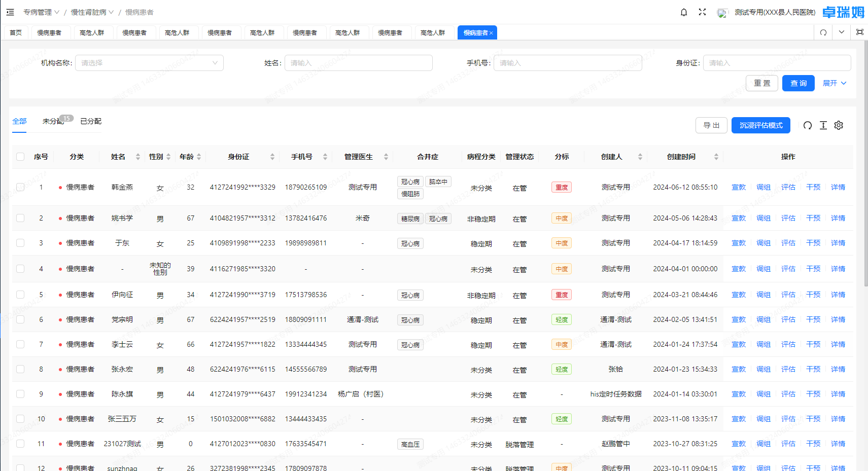This screenshot has width=868, height=471.
Task: Click 轻度 badge in 党宗明 row
Action: [x=562, y=319]
